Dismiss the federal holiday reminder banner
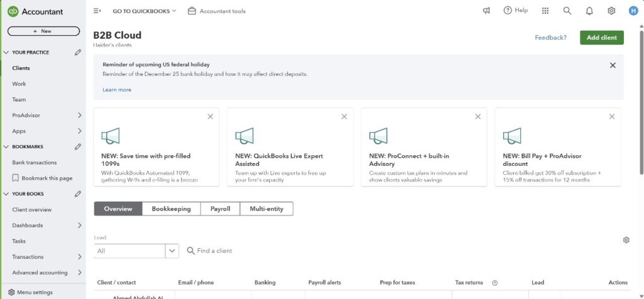Screen dimensions: 644x299 pyautogui.click(x=613, y=65)
